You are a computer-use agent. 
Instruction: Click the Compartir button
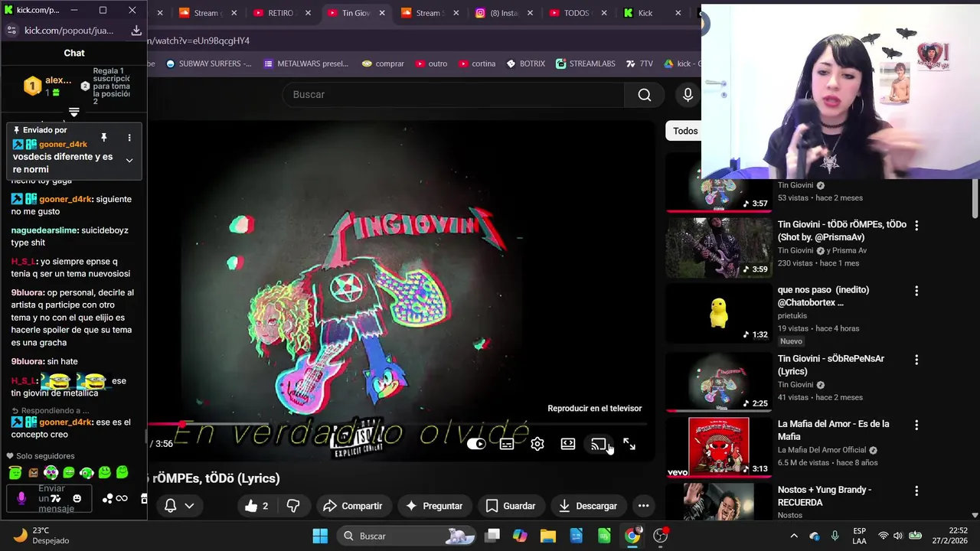coord(353,506)
